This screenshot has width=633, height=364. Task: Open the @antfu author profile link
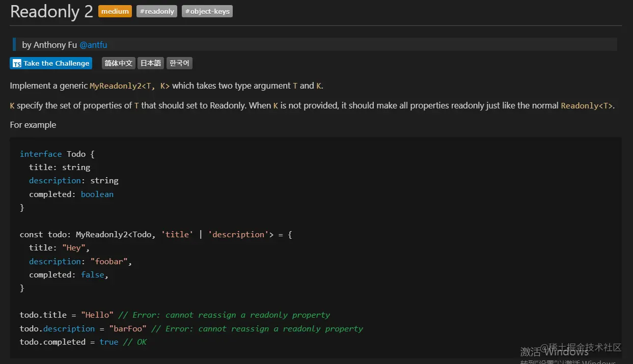coord(93,45)
